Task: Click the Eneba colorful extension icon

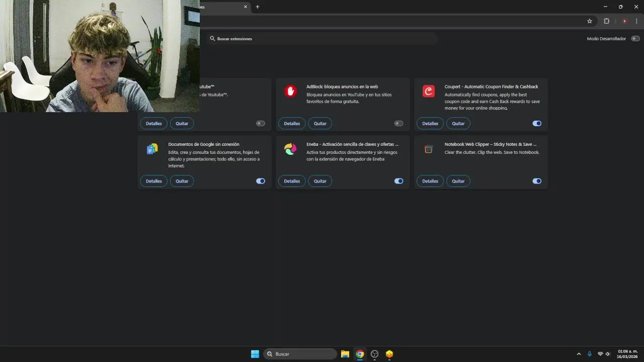Action: click(290, 149)
